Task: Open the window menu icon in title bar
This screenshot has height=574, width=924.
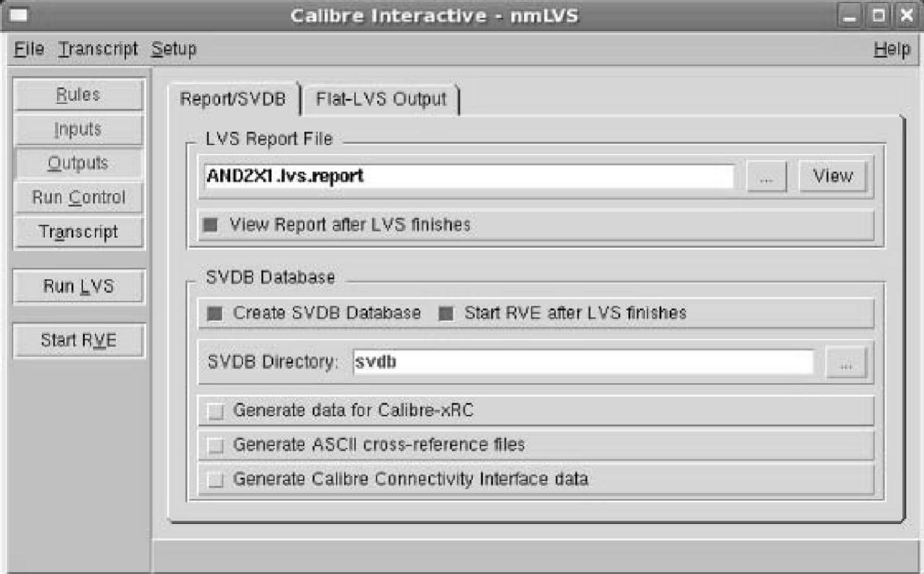Action: [x=19, y=15]
